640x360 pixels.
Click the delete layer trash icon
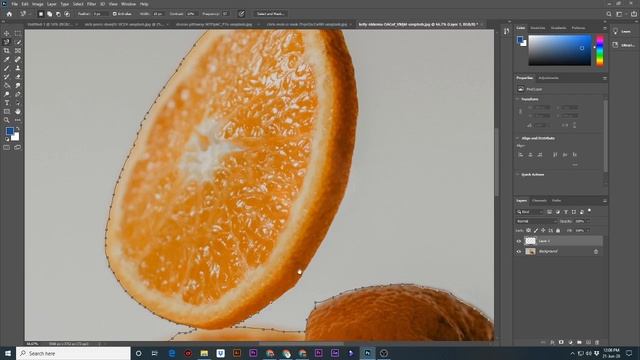(x=597, y=342)
